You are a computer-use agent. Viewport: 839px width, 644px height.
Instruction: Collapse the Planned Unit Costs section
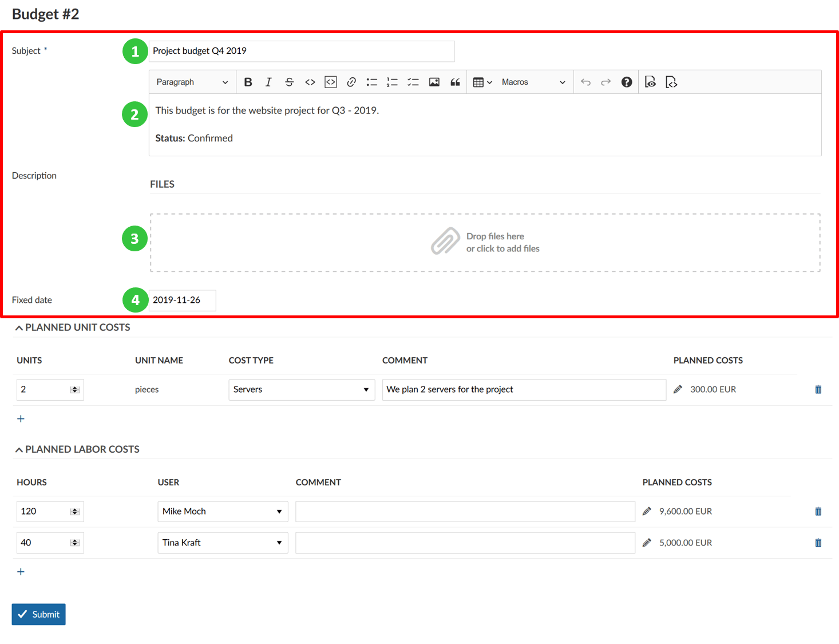tap(19, 328)
